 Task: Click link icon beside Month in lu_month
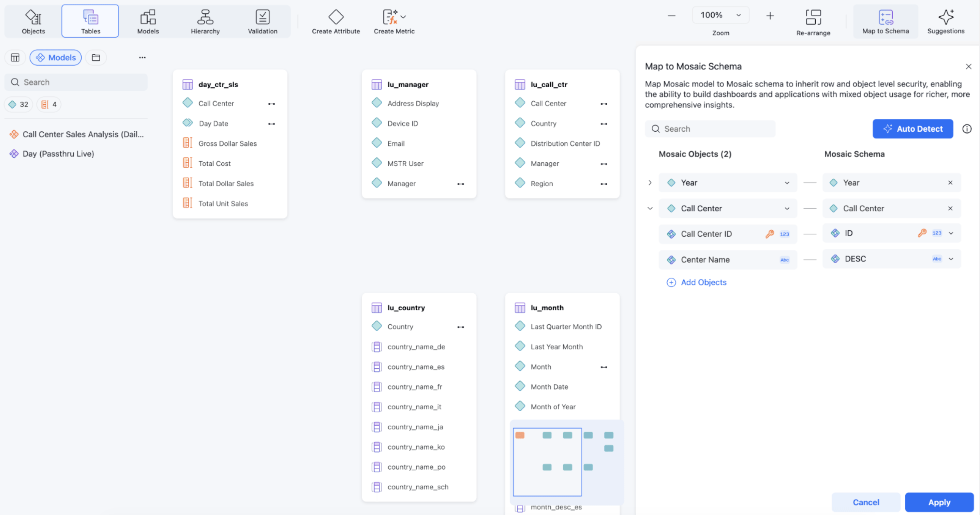tap(604, 367)
